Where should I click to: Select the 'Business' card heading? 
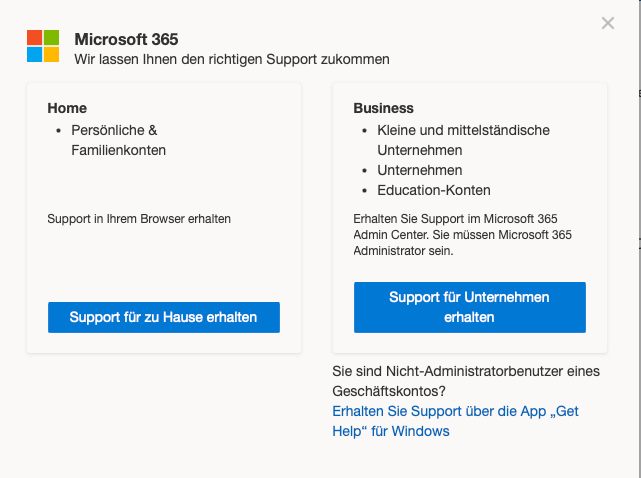[x=383, y=108]
